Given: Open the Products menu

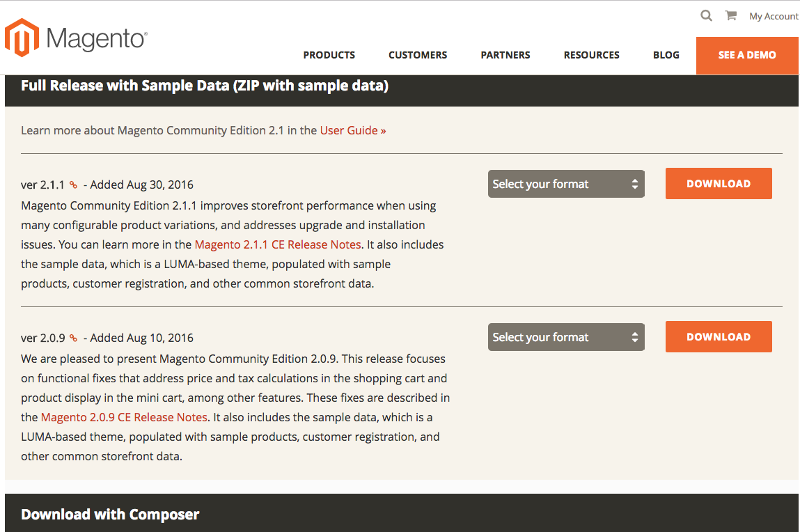Looking at the screenshot, I should [329, 55].
